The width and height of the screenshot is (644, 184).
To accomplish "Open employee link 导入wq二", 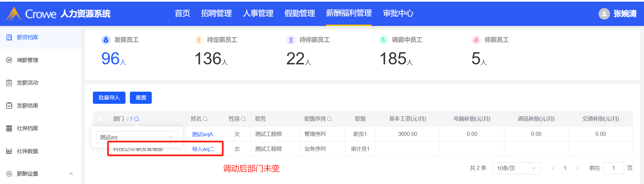I will coord(203,149).
